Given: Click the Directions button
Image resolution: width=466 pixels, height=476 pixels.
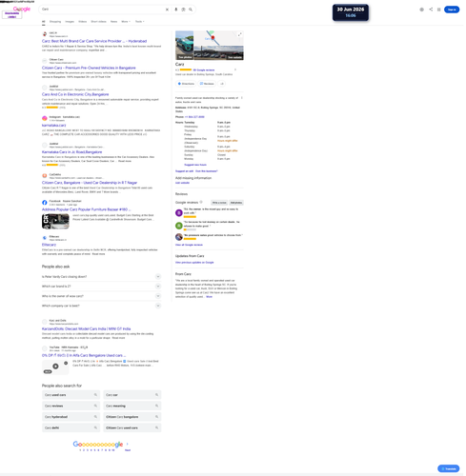Looking at the screenshot, I should (x=186, y=84).
